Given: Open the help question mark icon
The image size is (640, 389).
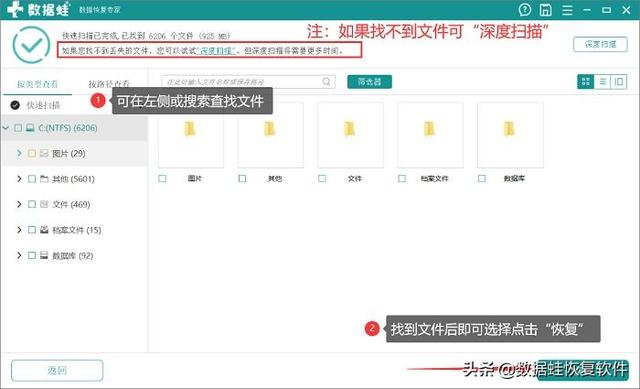Looking at the screenshot, I should tap(524, 9).
